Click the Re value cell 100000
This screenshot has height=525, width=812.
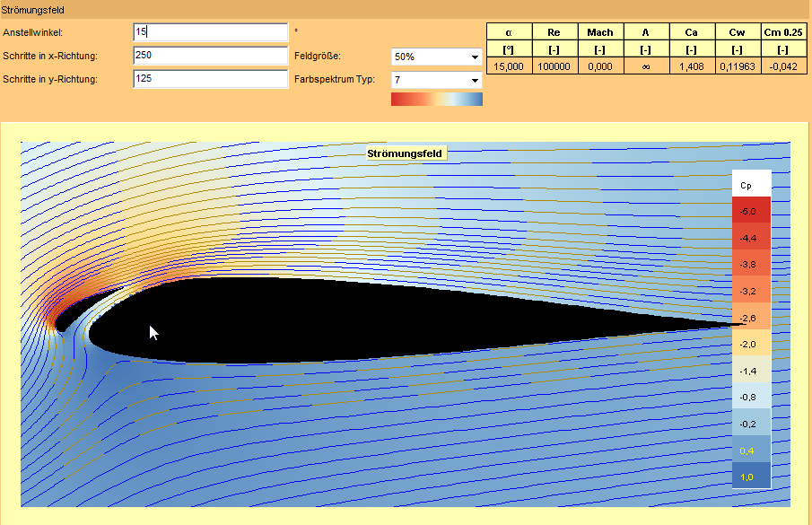tap(554, 66)
